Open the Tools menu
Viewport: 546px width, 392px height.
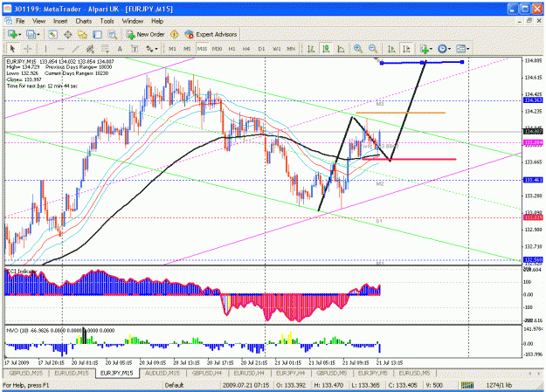click(x=107, y=21)
